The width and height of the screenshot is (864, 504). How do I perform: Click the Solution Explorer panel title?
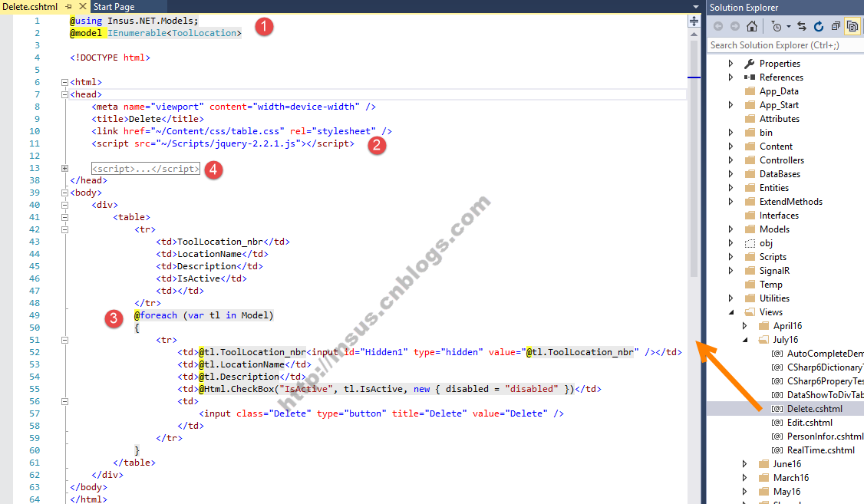[x=744, y=7]
